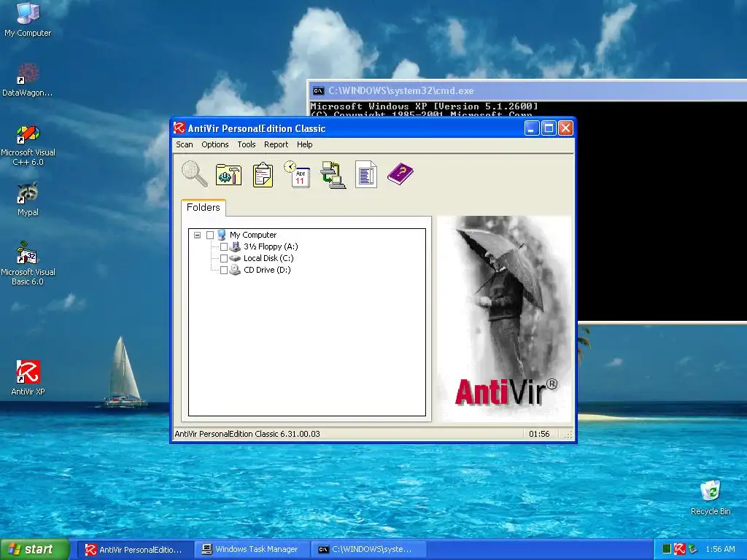The height and width of the screenshot is (560, 747).
Task: Open the purple help book icon
Action: click(400, 174)
